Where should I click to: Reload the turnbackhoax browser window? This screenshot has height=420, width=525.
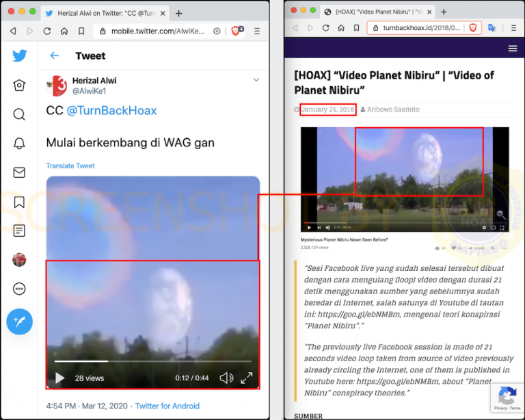click(326, 28)
